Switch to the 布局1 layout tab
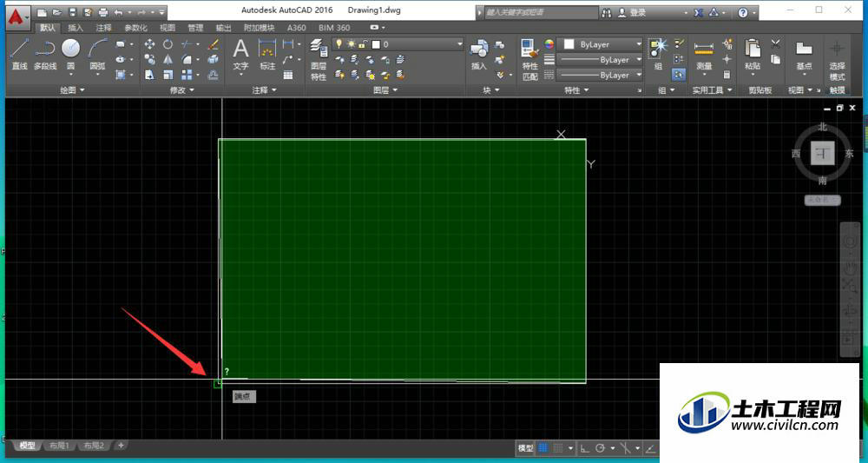 pos(59,446)
